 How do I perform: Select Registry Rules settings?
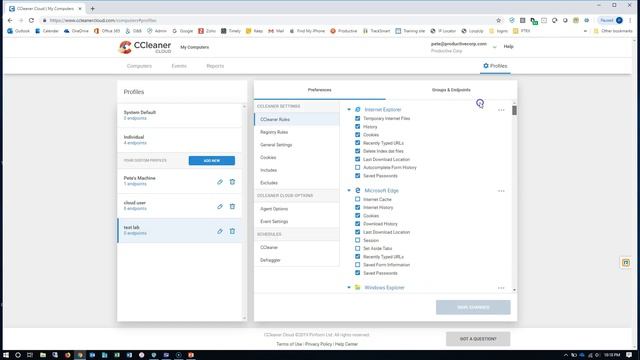[297, 132]
